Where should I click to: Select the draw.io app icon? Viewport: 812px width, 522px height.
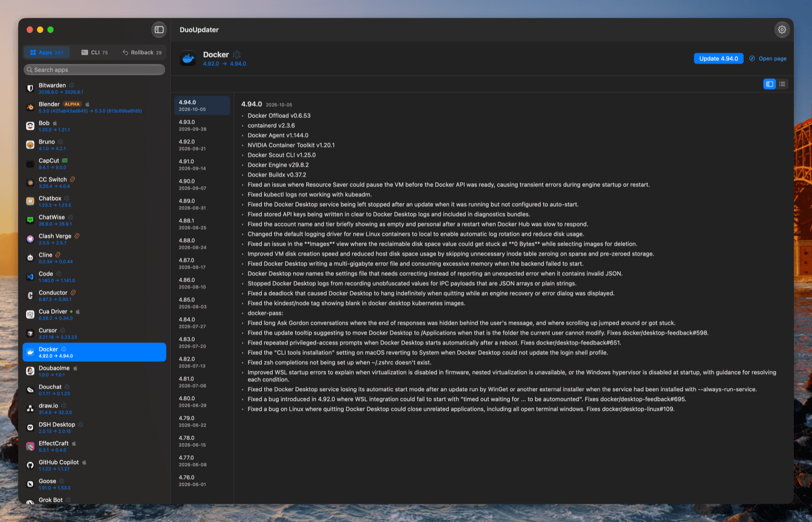pos(30,409)
